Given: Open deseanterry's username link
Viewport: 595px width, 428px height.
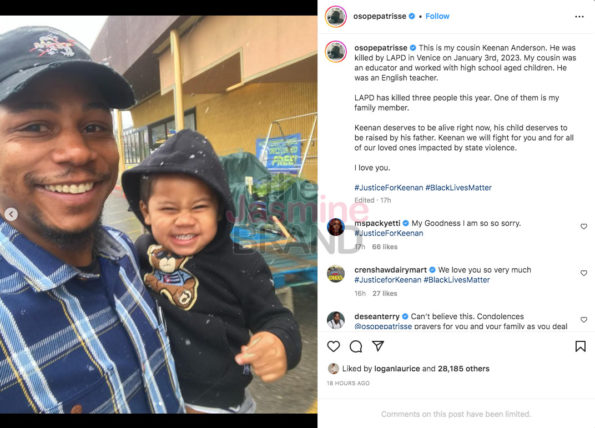Looking at the screenshot, I should pos(377,316).
